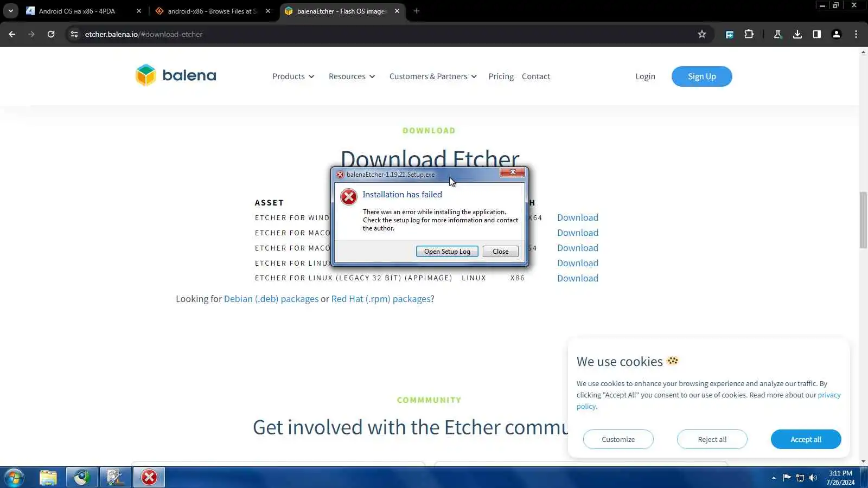Click the browser back arrow

point(12,34)
